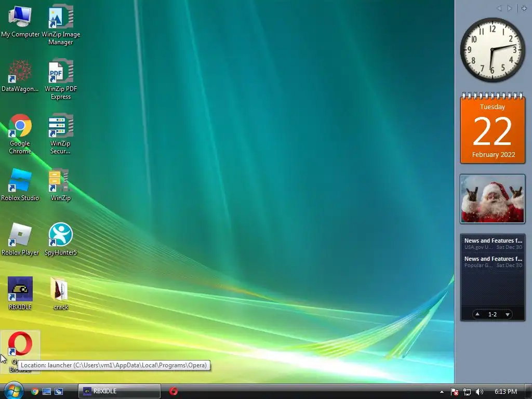The width and height of the screenshot is (532, 399).
Task: Select the SpyHunter5 desktop shortcut
Action: (61, 239)
